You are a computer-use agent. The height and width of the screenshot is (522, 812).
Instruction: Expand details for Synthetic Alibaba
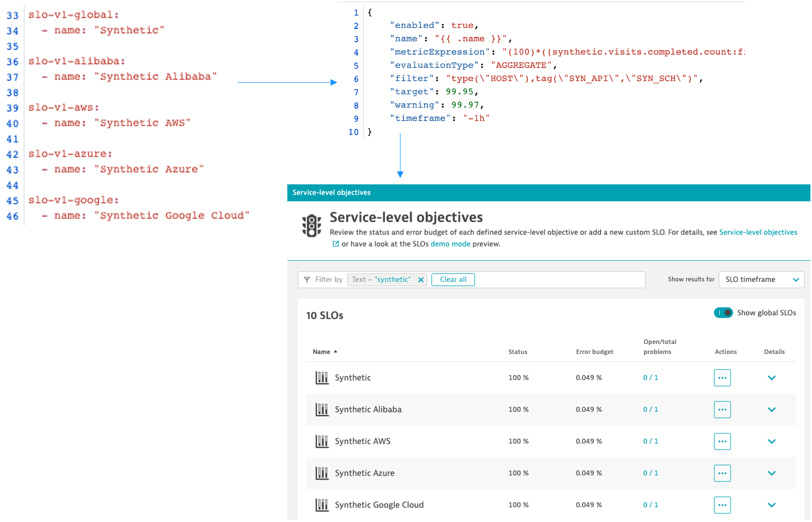point(771,410)
